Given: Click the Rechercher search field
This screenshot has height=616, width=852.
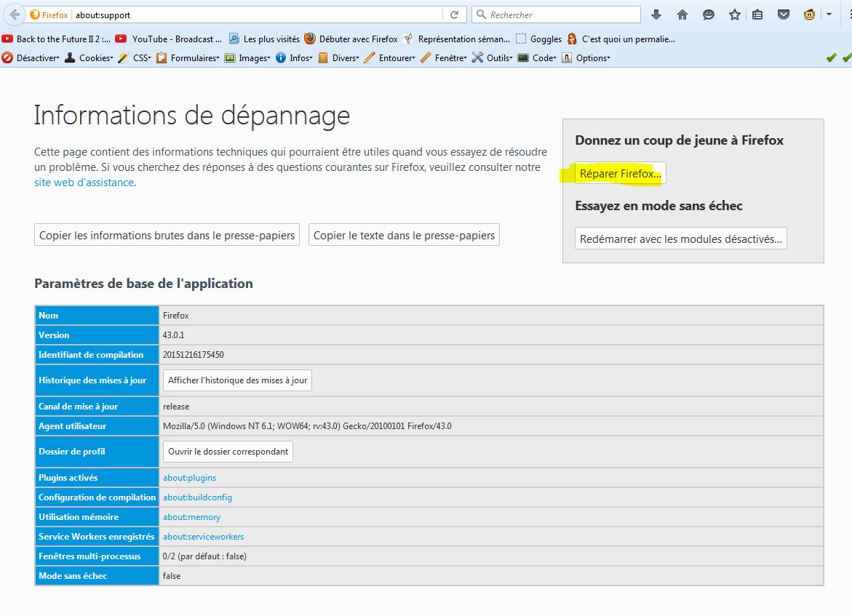Looking at the screenshot, I should pyautogui.click(x=560, y=15).
